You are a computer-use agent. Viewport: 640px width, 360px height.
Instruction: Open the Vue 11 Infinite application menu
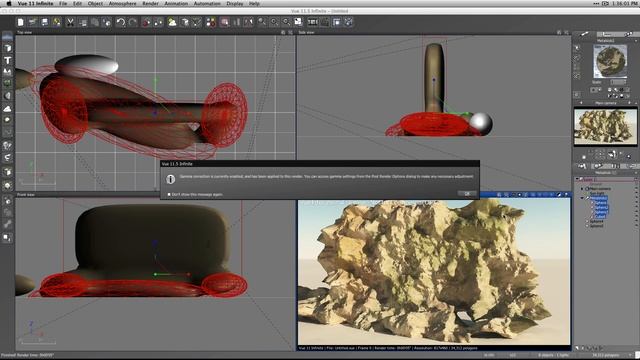36,3
